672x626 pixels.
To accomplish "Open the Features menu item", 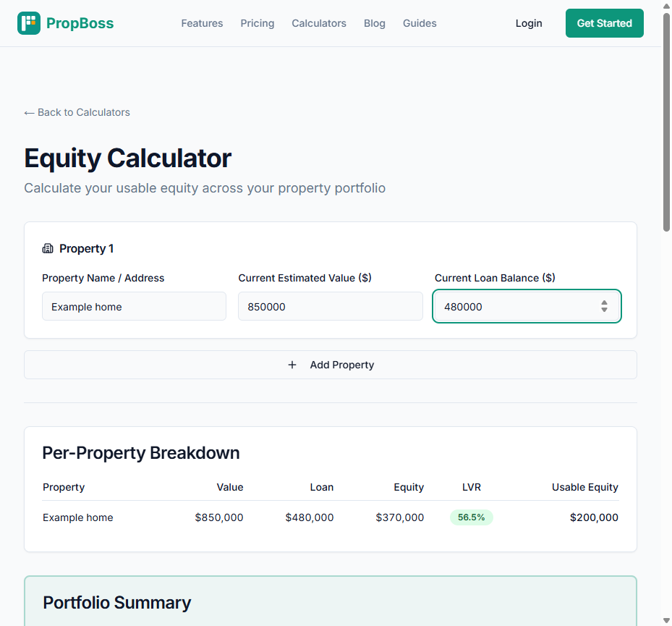I will coord(202,23).
